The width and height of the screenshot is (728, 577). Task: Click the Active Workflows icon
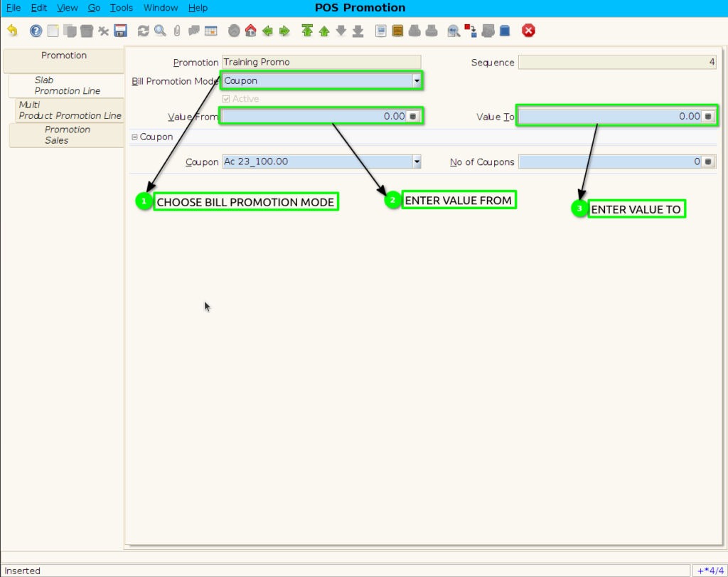(x=471, y=31)
